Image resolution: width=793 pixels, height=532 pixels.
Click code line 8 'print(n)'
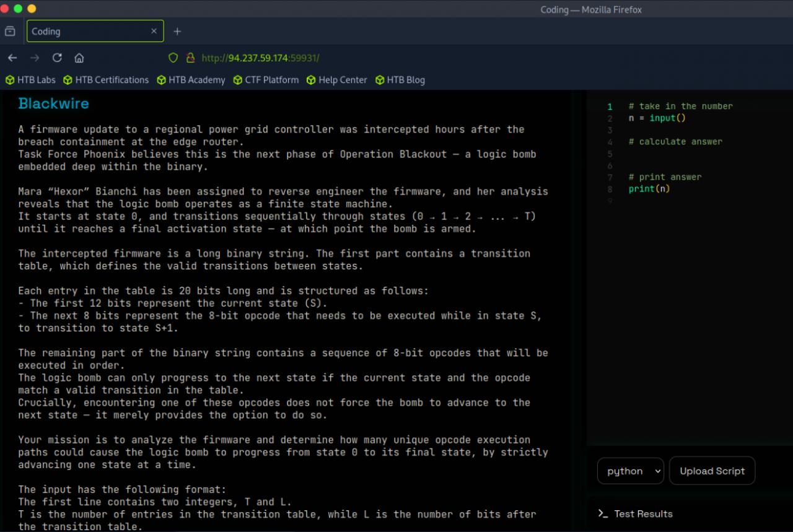[x=649, y=188]
